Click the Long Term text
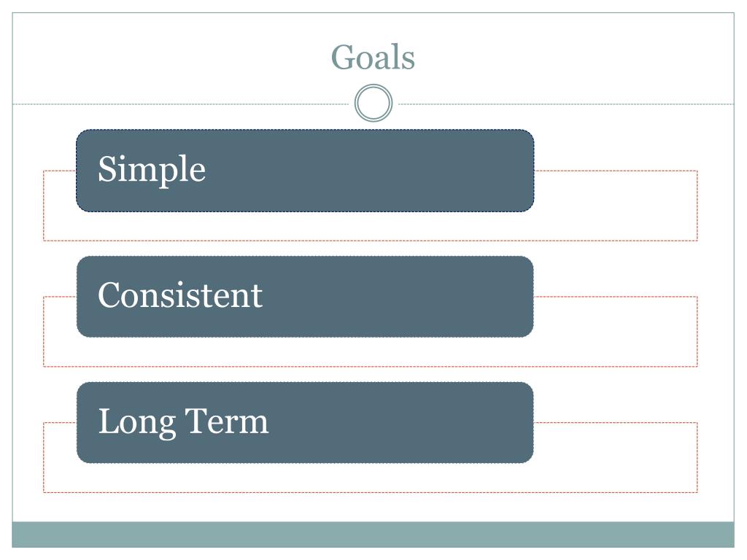The image size is (747, 560). point(183,422)
